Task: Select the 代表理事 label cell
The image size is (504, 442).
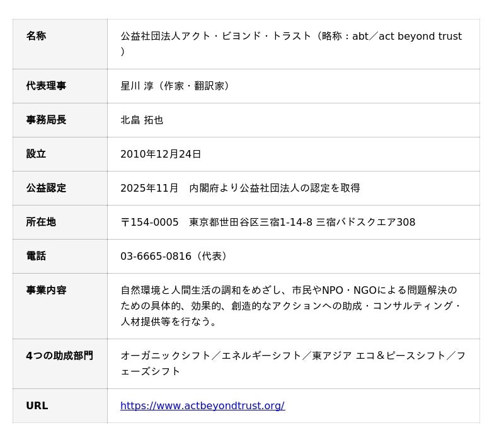Action: coord(60,86)
